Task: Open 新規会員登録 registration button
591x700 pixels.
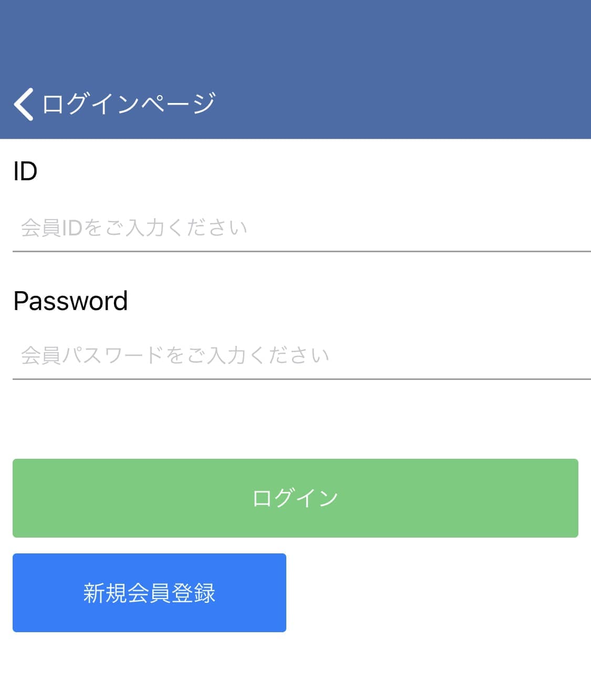Action: 149,593
